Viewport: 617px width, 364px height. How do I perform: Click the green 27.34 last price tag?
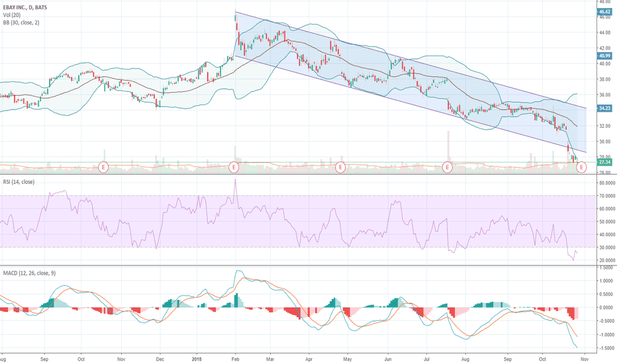(604, 162)
